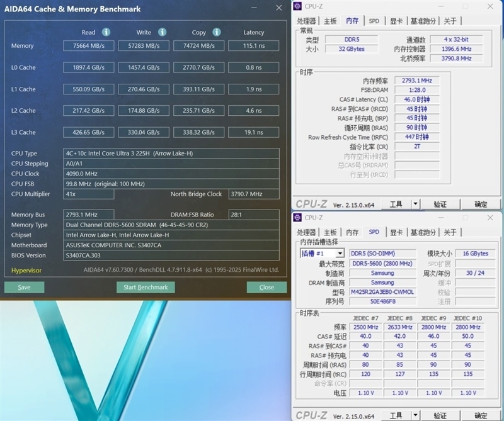Click 验证 button in upper CPU-Z window
Screen dimensions: 504x421
pos(440,204)
